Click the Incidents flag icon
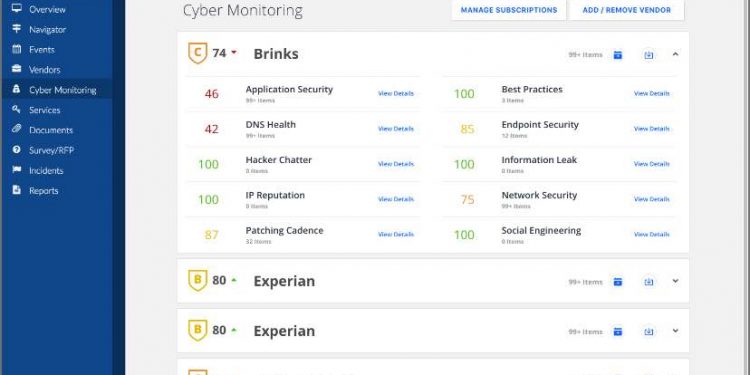The height and width of the screenshot is (375, 750). click(17, 170)
